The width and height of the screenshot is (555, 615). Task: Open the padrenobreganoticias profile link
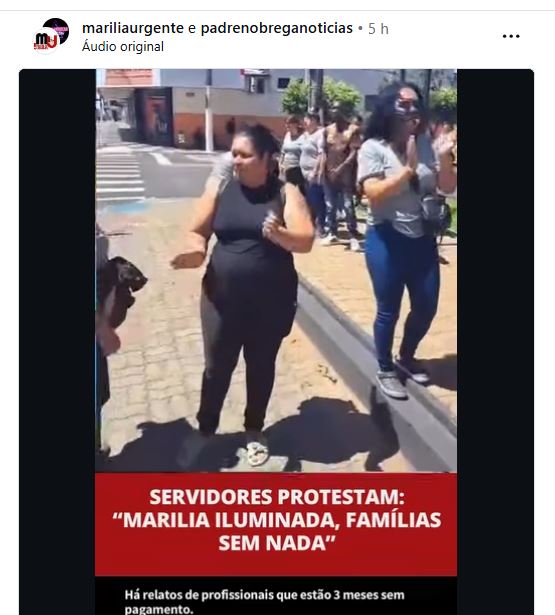[x=277, y=28]
